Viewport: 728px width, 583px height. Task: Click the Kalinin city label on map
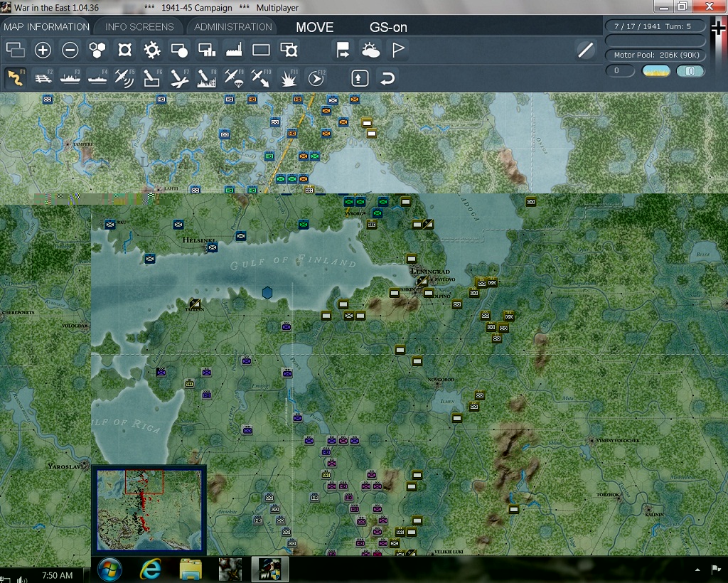pyautogui.click(x=655, y=515)
